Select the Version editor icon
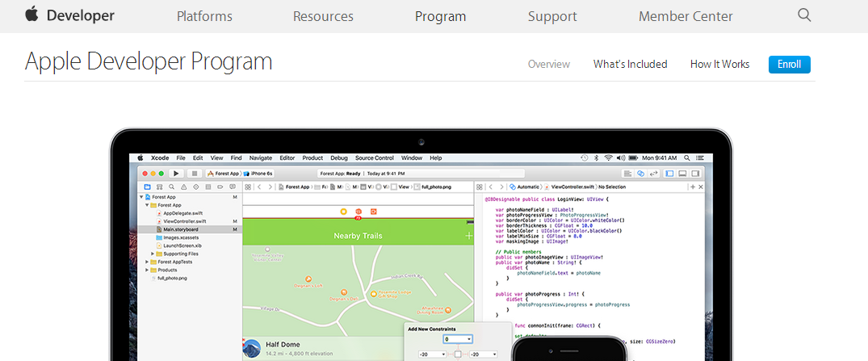 [654, 174]
